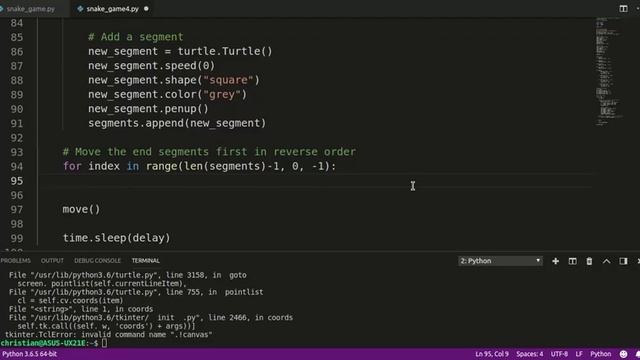Move panel to the side icon

coord(623,261)
